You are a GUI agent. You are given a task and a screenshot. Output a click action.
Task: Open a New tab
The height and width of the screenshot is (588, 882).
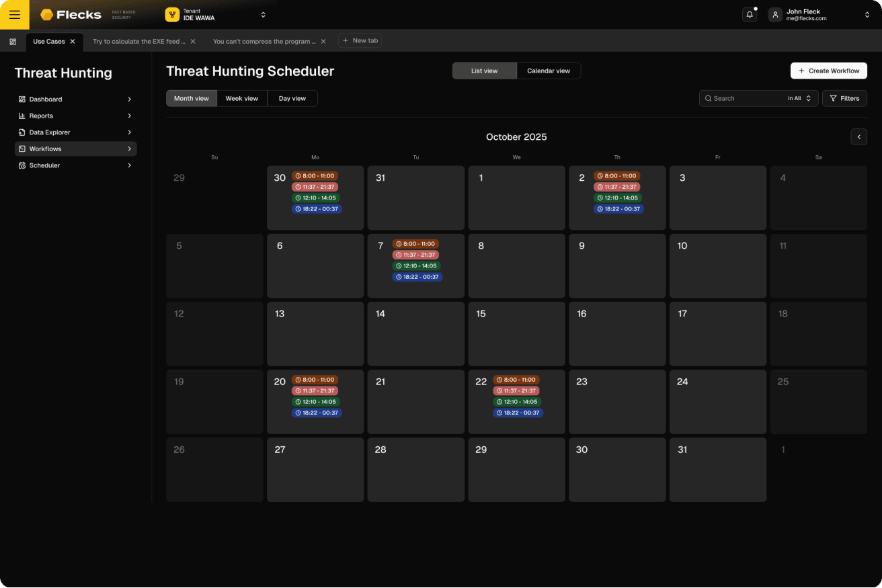coord(360,41)
